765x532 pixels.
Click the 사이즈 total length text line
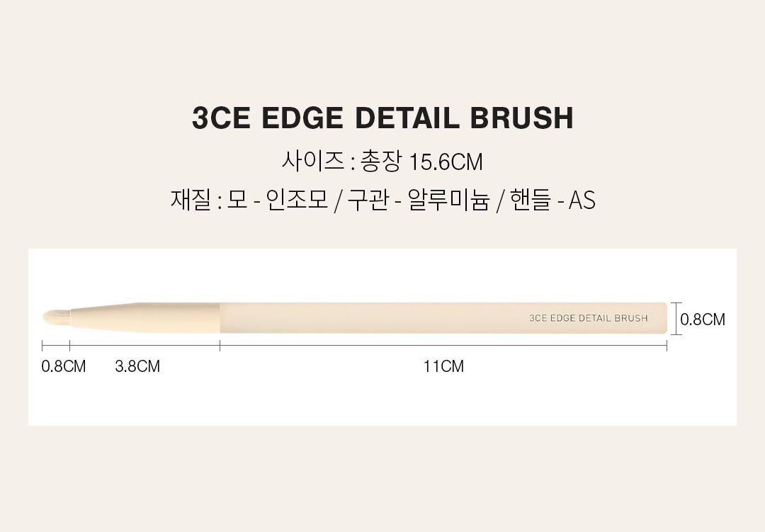pyautogui.click(x=382, y=162)
